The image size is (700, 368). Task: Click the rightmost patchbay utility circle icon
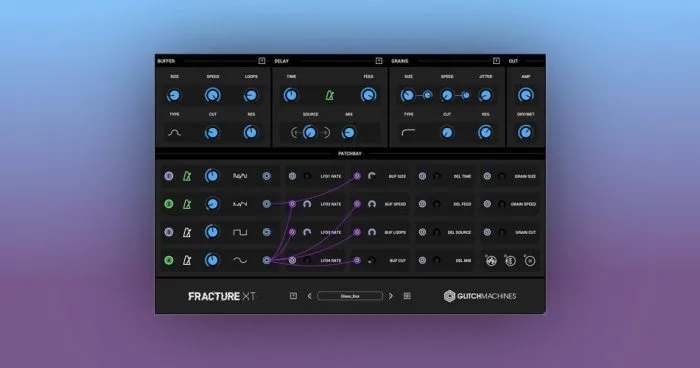530,261
